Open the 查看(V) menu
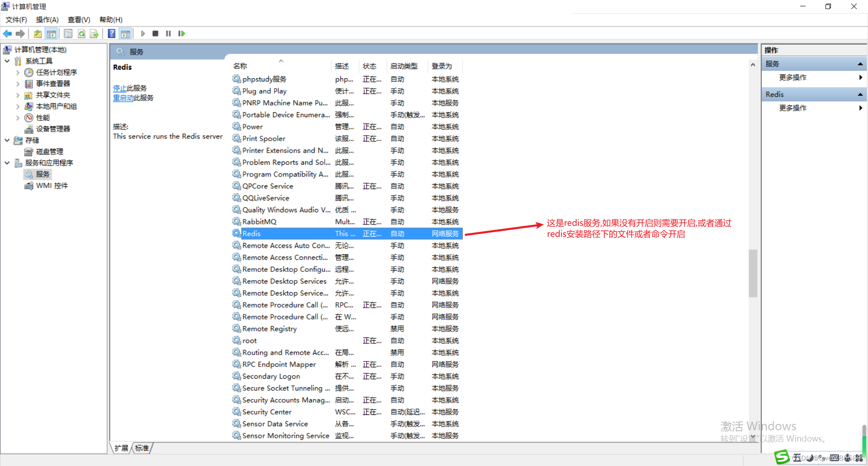Viewport: 868px width, 466px height. (x=79, y=20)
